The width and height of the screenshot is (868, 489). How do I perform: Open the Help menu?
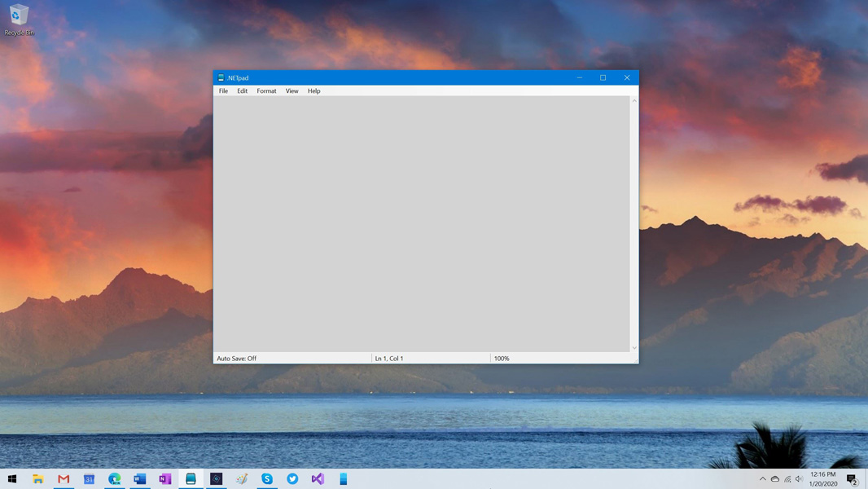pyautogui.click(x=313, y=91)
